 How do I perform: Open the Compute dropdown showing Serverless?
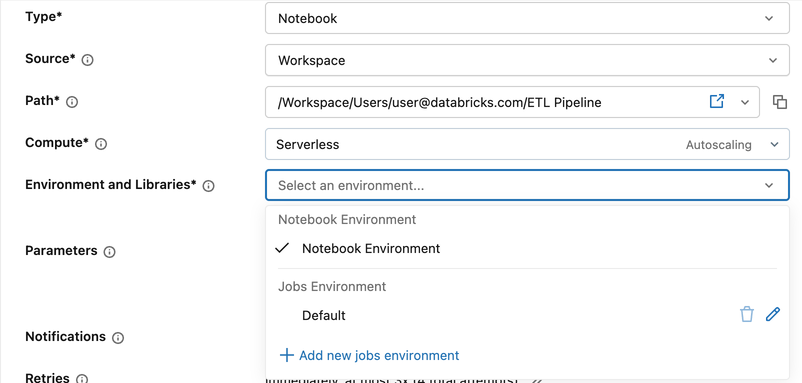[x=527, y=144]
